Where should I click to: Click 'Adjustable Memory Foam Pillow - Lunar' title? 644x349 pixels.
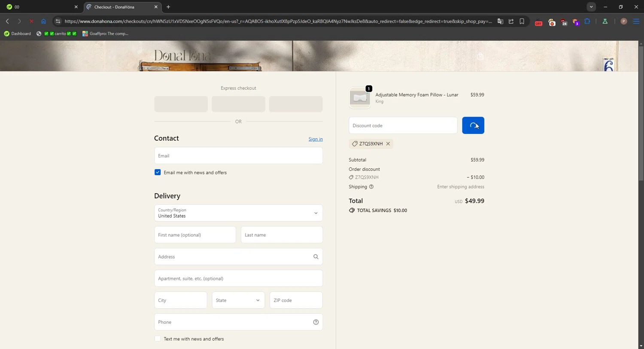(x=417, y=95)
